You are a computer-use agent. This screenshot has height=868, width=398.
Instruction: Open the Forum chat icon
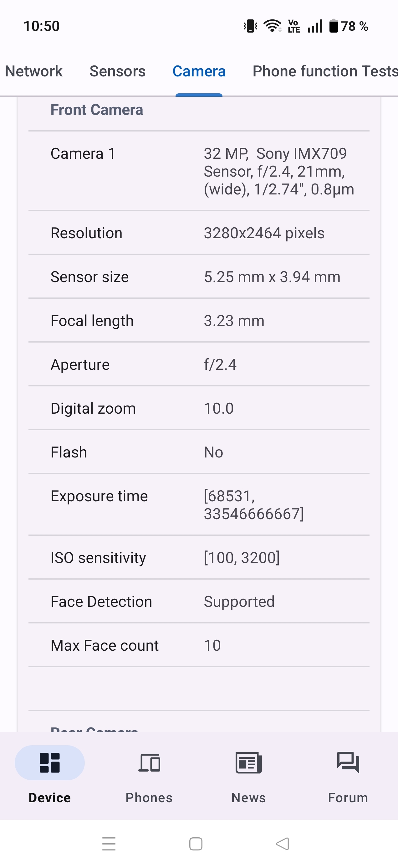point(348,762)
